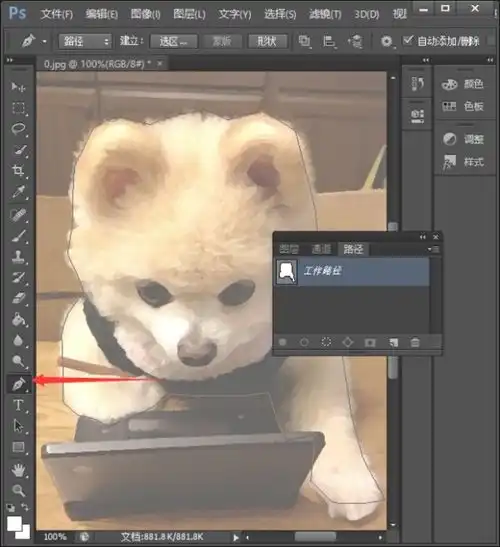
Task: Click the 形状 button
Action: (267, 42)
